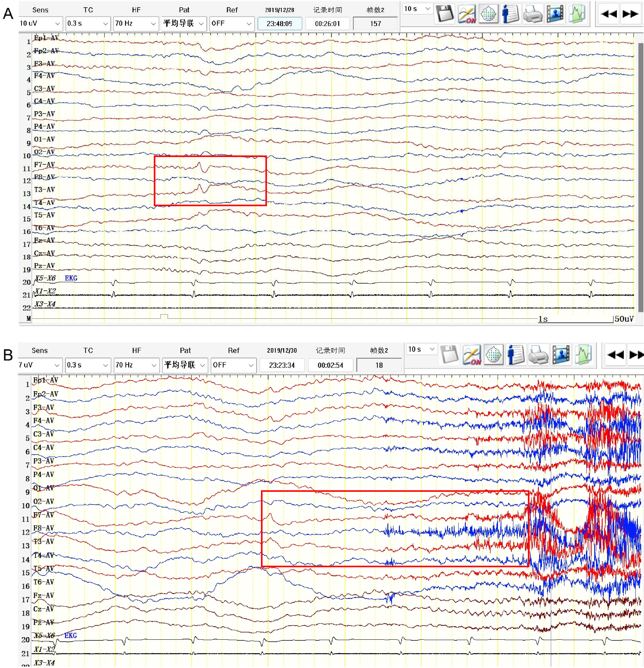644x668 pixels.
Task: Click the 00:26:01 recording time field
Action: tap(327, 24)
